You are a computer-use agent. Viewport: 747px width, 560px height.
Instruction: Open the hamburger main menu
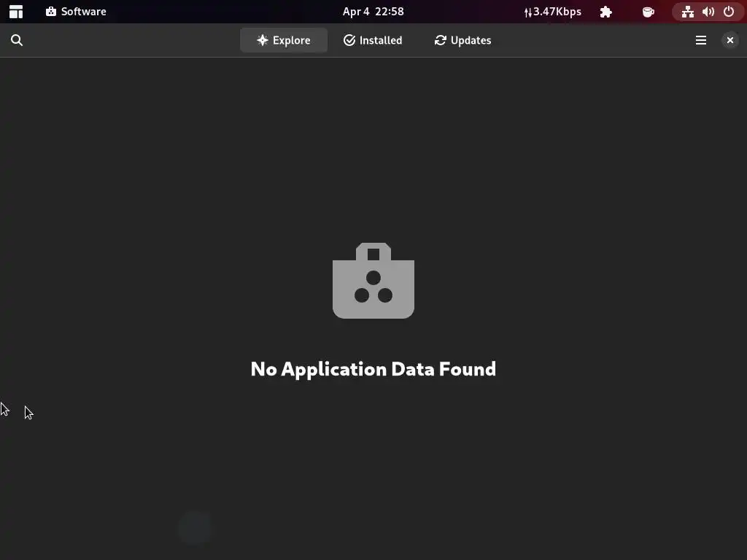click(x=701, y=41)
